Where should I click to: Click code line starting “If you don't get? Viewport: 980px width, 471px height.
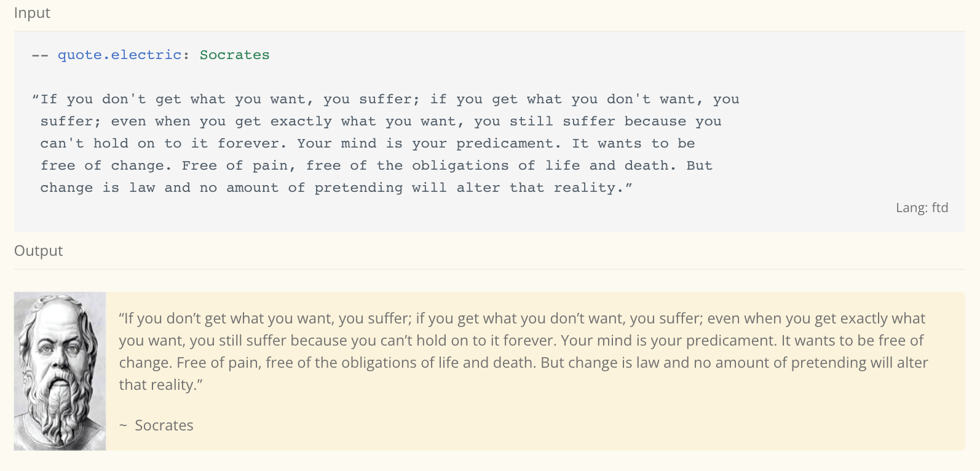pyautogui.click(x=385, y=99)
